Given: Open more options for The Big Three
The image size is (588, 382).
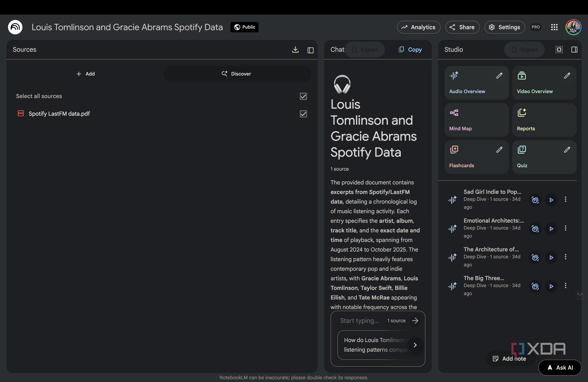Looking at the screenshot, I should point(565,286).
